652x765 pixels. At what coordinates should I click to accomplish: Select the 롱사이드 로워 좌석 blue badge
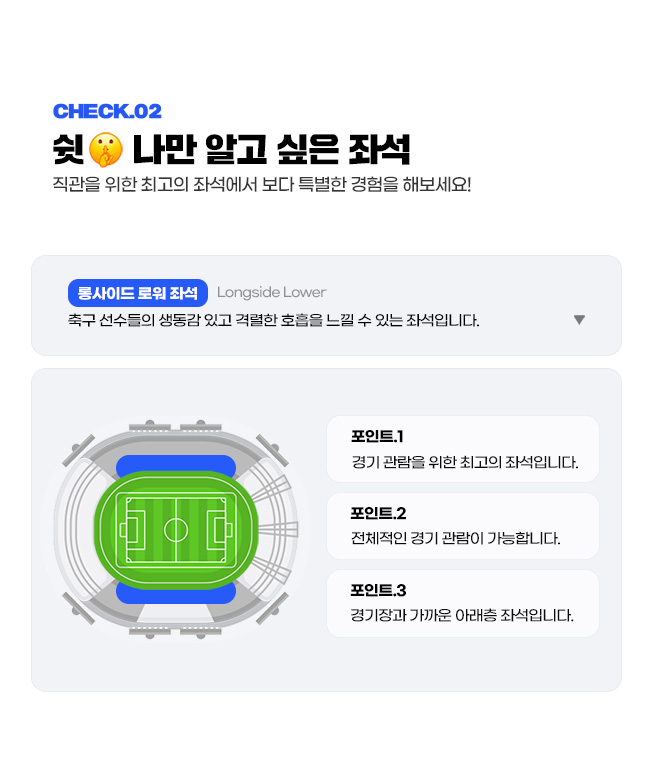point(138,293)
